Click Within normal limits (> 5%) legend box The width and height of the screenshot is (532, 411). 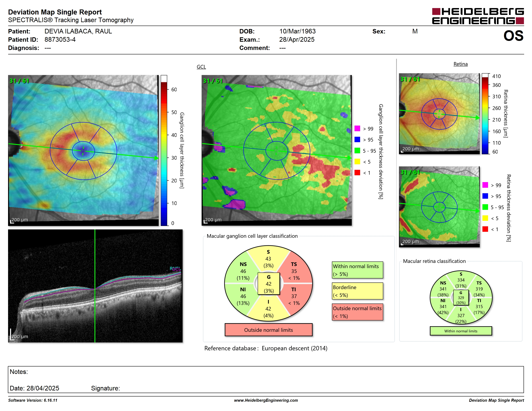click(357, 270)
